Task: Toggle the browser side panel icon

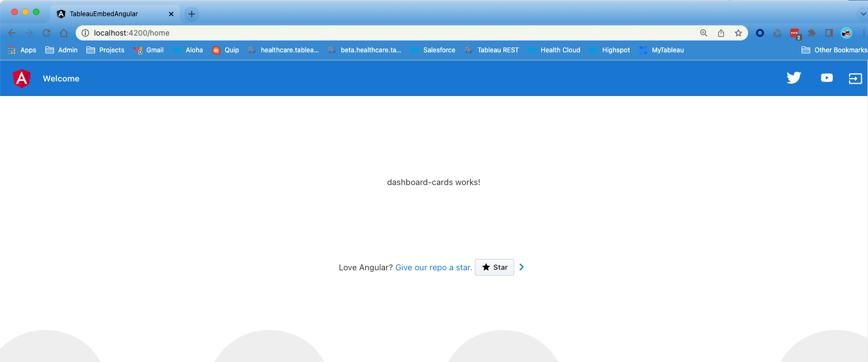Action: tap(829, 33)
